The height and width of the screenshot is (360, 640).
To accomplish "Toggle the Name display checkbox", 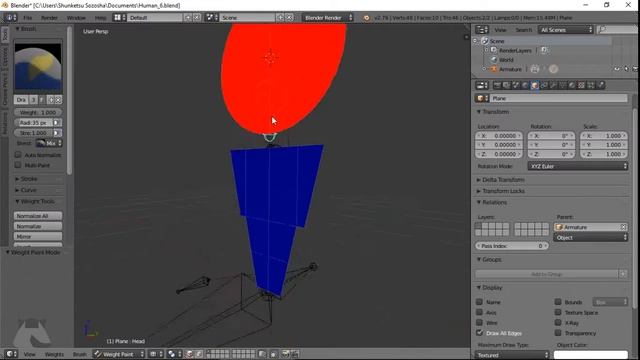I will point(480,302).
